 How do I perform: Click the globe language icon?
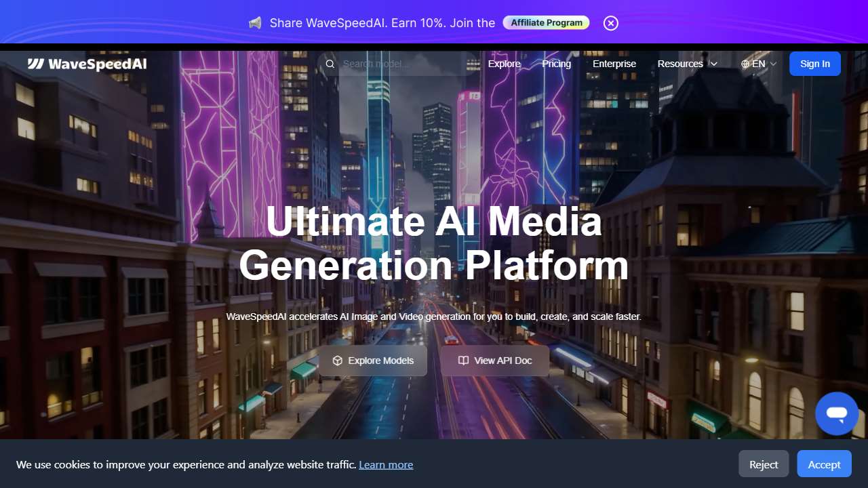tap(745, 64)
